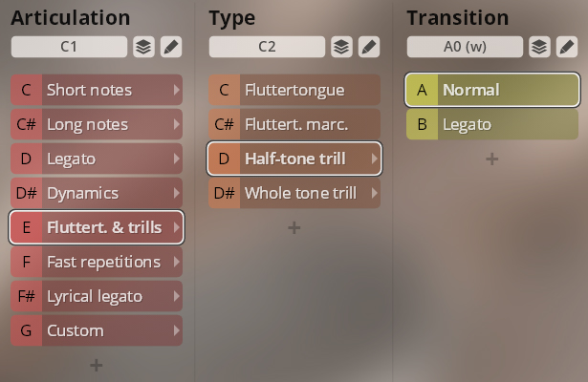This screenshot has height=382, width=588.
Task: Add a new Articulation slot with plus
Action: (x=96, y=365)
